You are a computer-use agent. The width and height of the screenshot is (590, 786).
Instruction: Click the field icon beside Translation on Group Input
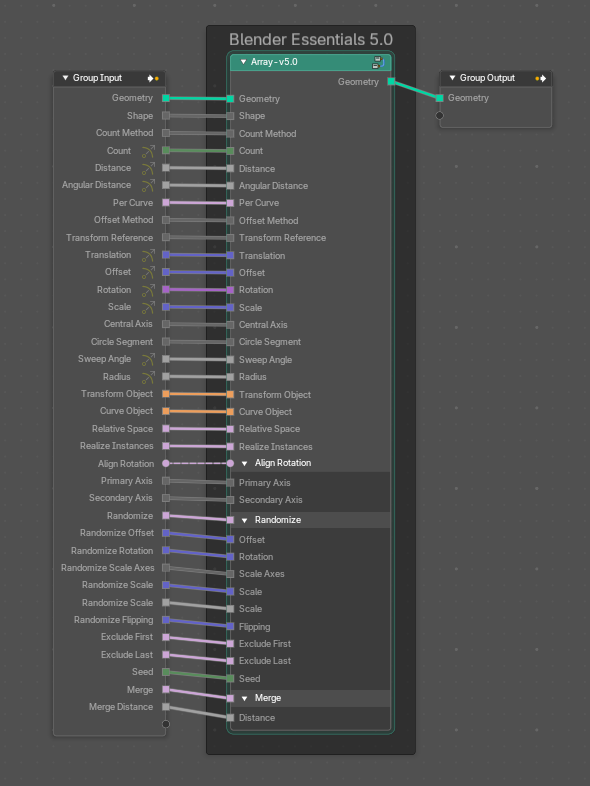pyautogui.click(x=148, y=256)
